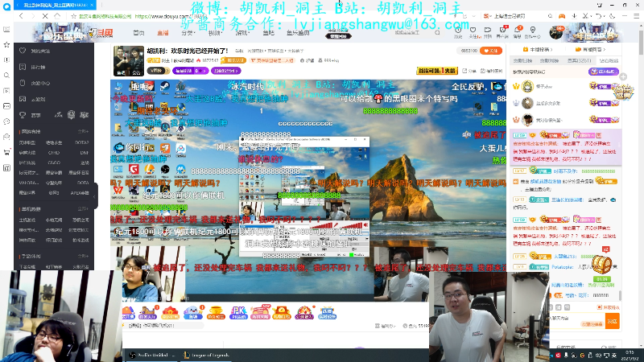Image resolution: width=644 pixels, height=362 pixels.
Task: Open the DNF game link
Action: click(x=85, y=153)
